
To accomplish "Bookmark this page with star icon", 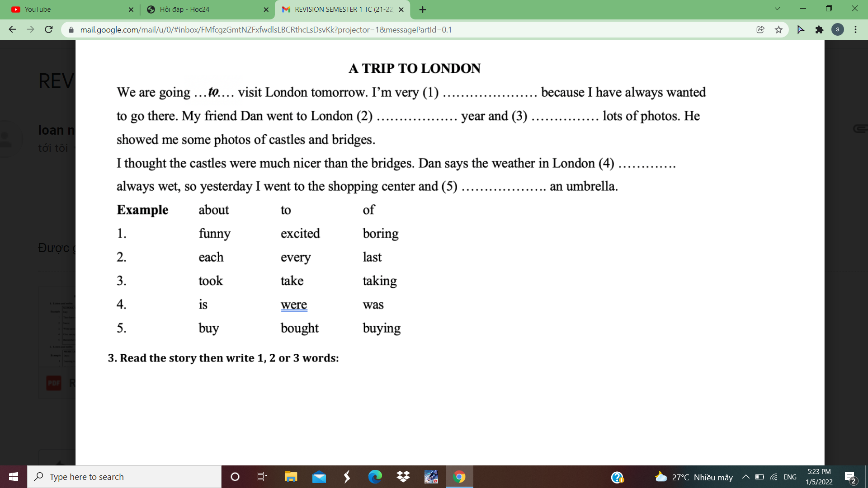I will pos(778,30).
